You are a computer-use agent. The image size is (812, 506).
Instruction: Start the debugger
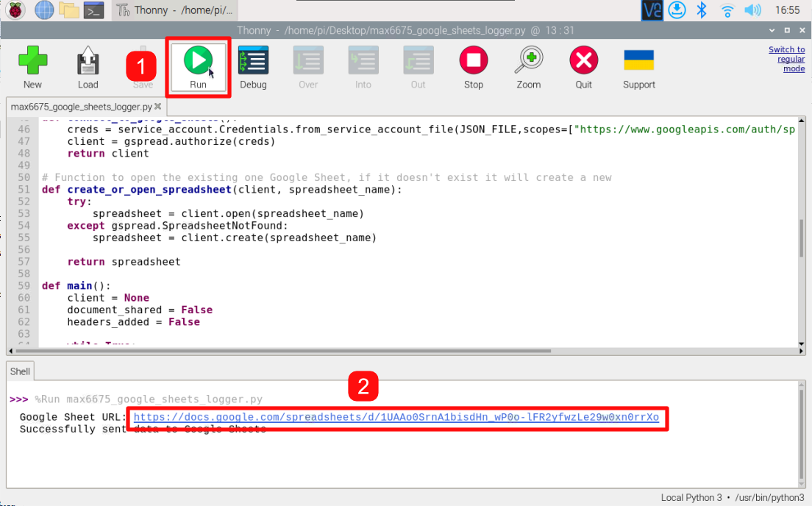pos(253,66)
